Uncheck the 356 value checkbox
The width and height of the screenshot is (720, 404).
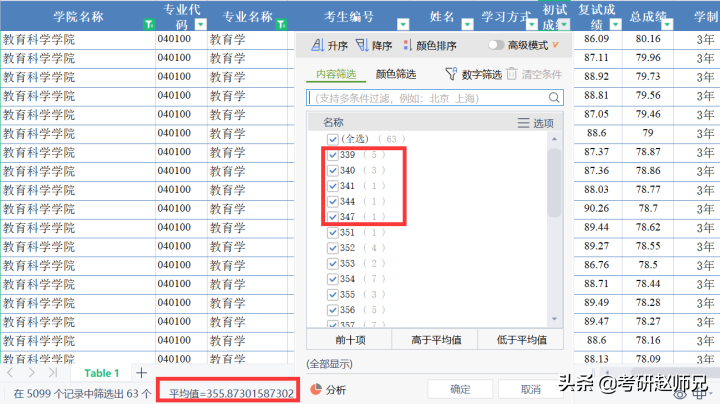pyautogui.click(x=333, y=310)
